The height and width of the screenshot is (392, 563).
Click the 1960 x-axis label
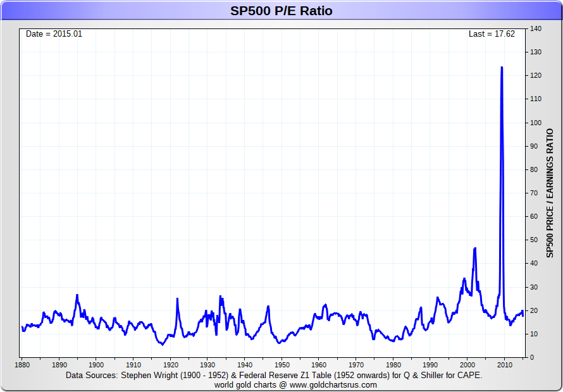point(318,364)
